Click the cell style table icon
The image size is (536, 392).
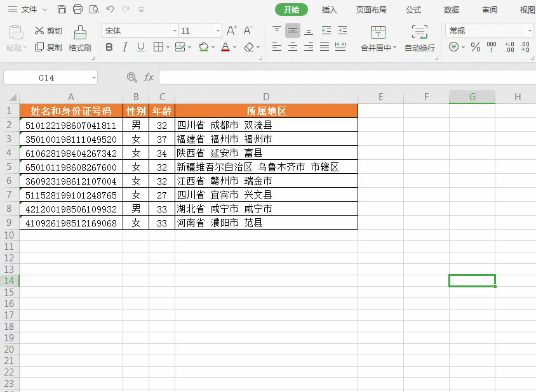[180, 47]
